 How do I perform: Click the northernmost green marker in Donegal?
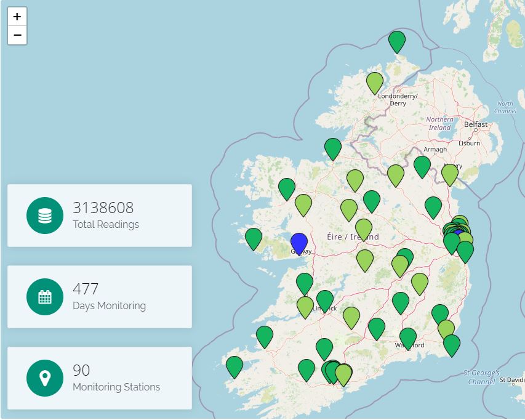[x=397, y=41]
